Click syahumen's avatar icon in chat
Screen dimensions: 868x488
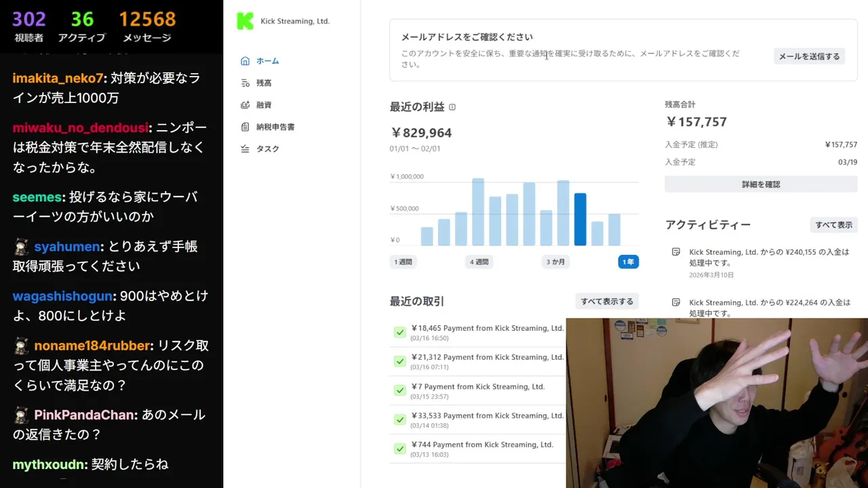pos(21,247)
